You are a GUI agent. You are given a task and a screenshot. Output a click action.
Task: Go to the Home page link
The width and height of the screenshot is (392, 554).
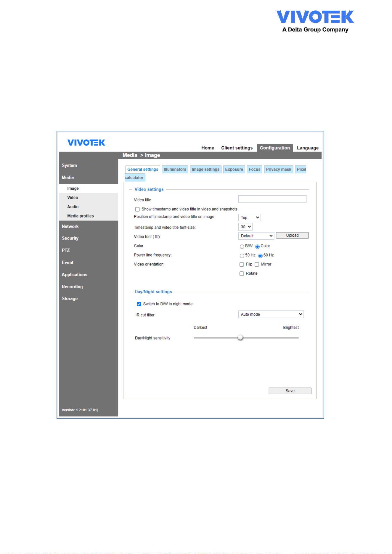[x=208, y=148]
